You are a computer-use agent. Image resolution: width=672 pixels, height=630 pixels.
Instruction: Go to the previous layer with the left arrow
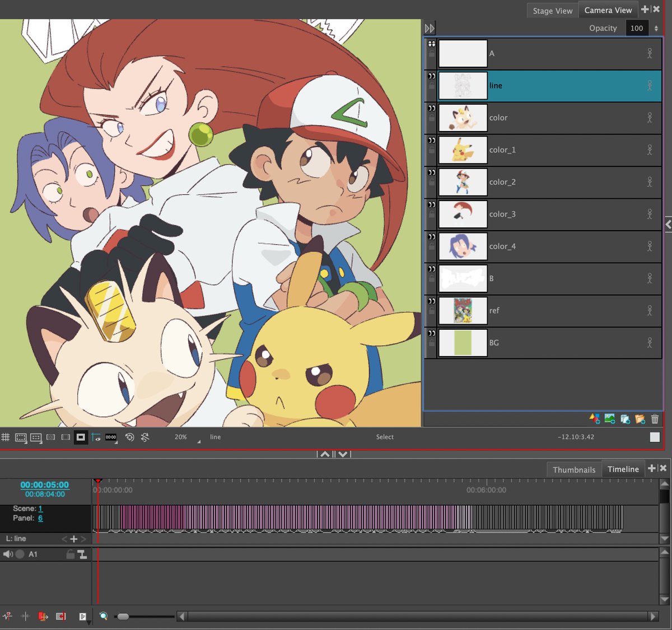[x=64, y=539]
